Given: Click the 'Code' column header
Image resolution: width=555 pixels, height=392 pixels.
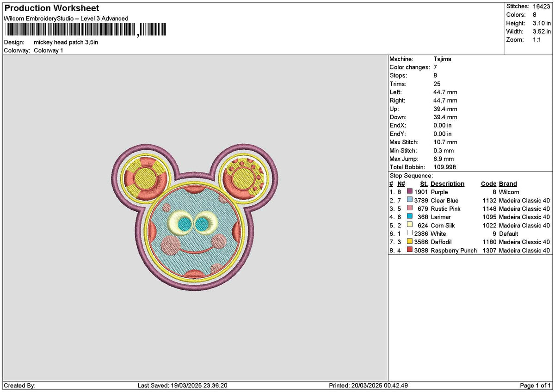Looking at the screenshot, I should 488,184.
